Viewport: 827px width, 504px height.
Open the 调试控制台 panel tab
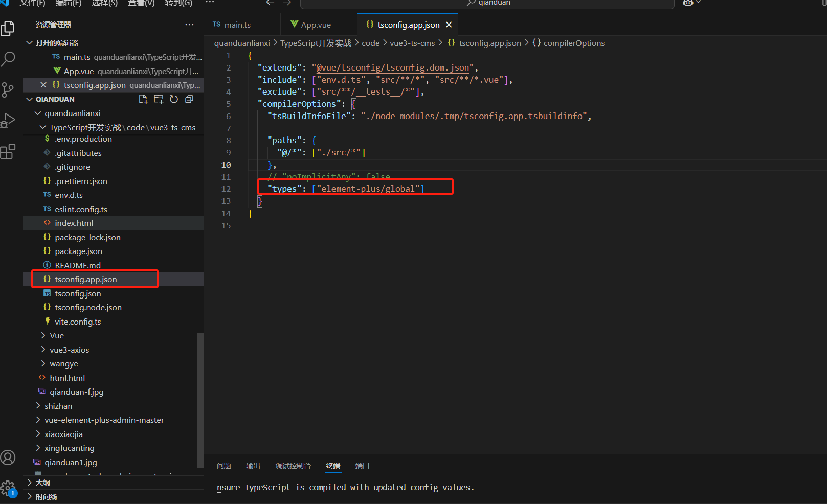(x=293, y=466)
